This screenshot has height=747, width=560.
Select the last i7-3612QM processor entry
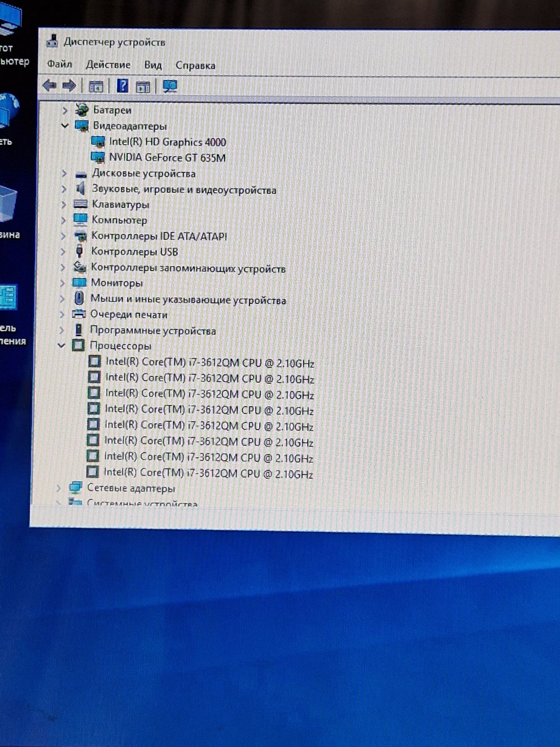pyautogui.click(x=208, y=473)
